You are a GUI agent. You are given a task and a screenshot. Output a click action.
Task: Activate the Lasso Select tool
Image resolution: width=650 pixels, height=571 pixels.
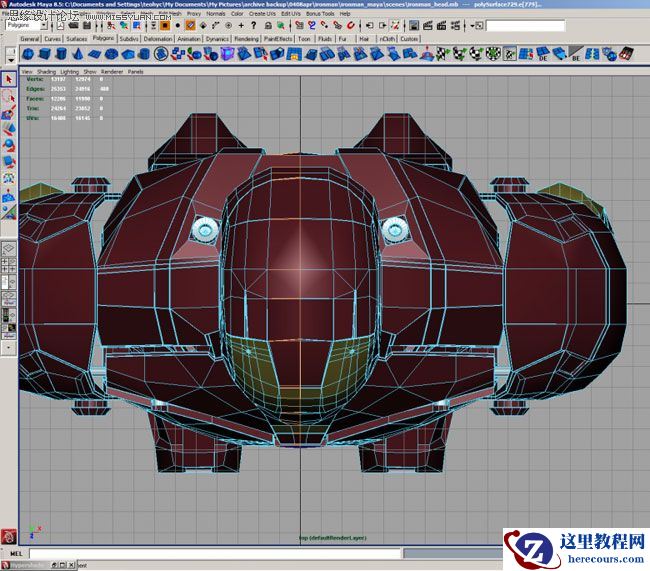tap(8, 96)
